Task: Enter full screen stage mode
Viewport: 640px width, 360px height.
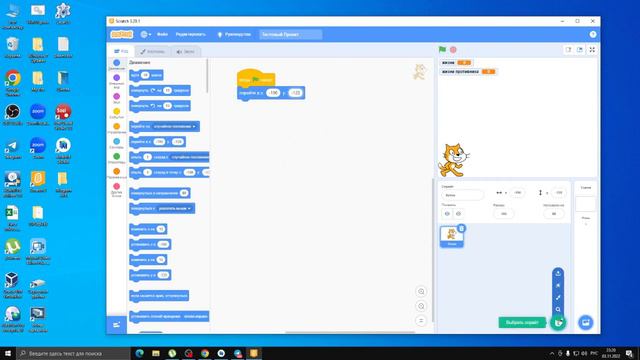Action: (592, 49)
